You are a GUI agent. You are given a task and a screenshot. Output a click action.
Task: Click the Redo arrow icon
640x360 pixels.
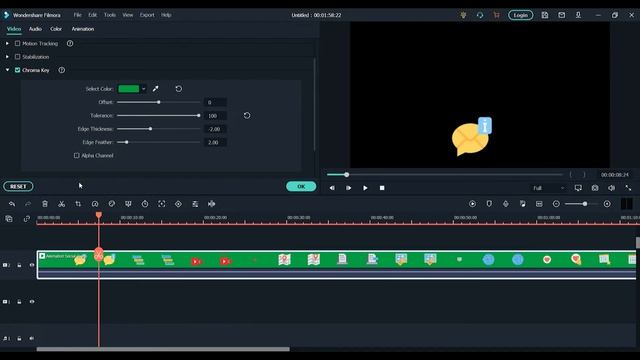pos(28,204)
